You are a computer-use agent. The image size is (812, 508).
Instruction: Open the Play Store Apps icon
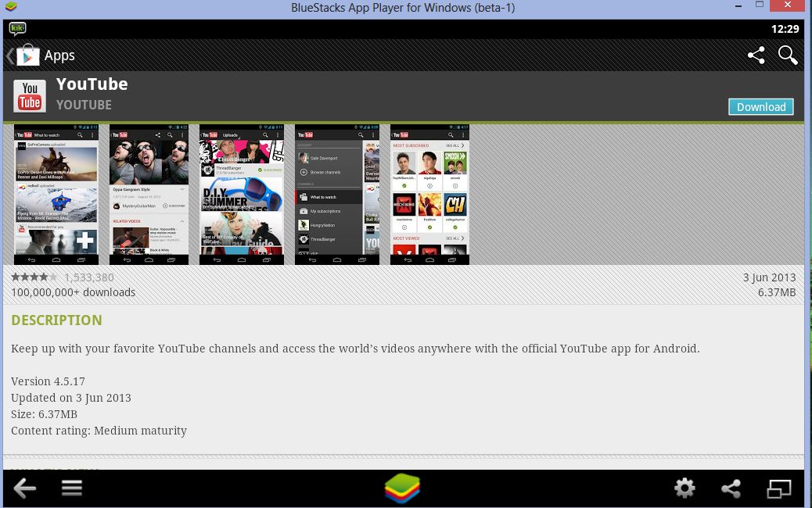pyautogui.click(x=28, y=55)
